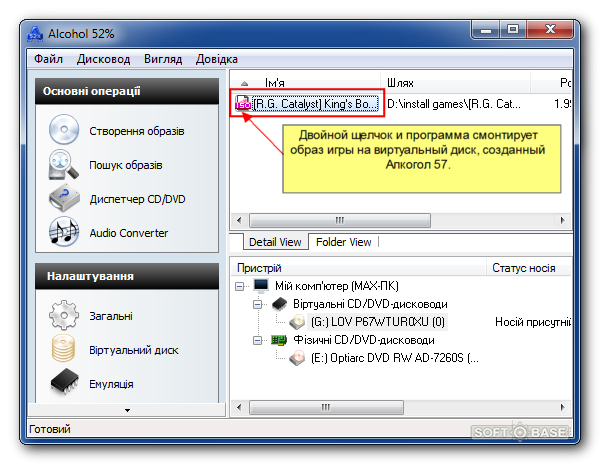The height and width of the screenshot is (464, 600).
Task: Click the down arrow below the sidebar panel
Action: [127, 410]
